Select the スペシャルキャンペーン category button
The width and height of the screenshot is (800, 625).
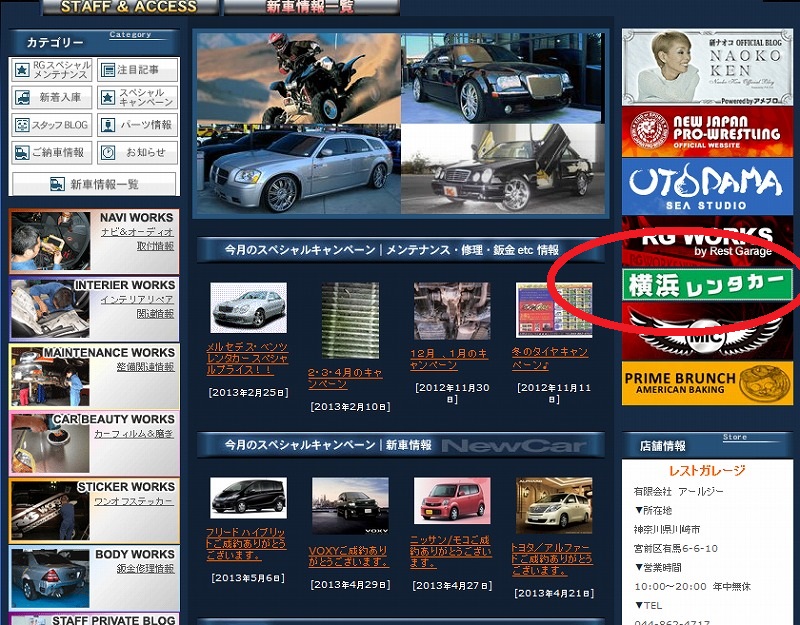[137, 98]
